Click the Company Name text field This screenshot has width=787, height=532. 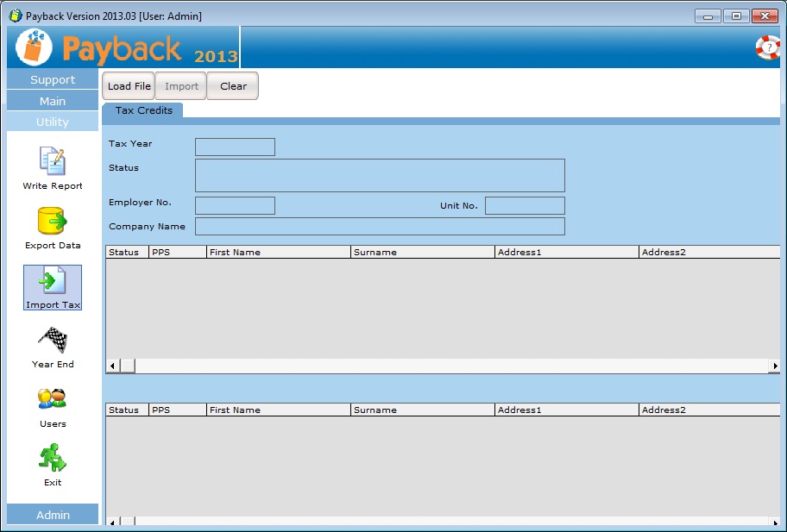pos(380,226)
